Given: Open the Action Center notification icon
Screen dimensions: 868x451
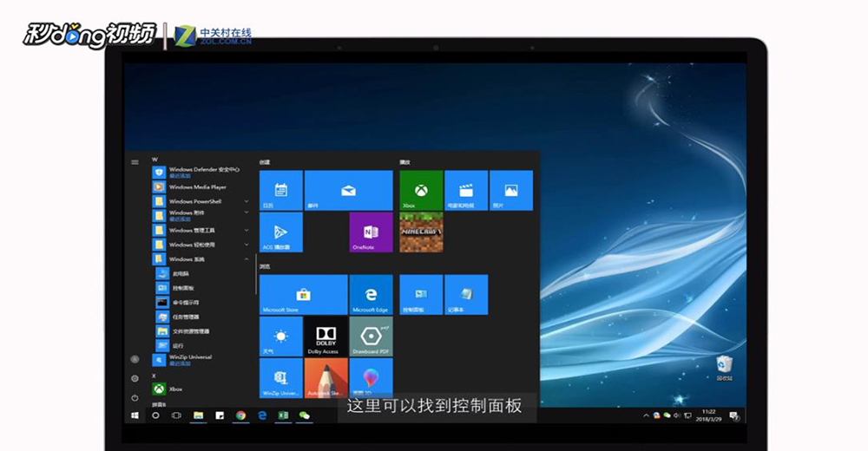Looking at the screenshot, I should (x=734, y=415).
